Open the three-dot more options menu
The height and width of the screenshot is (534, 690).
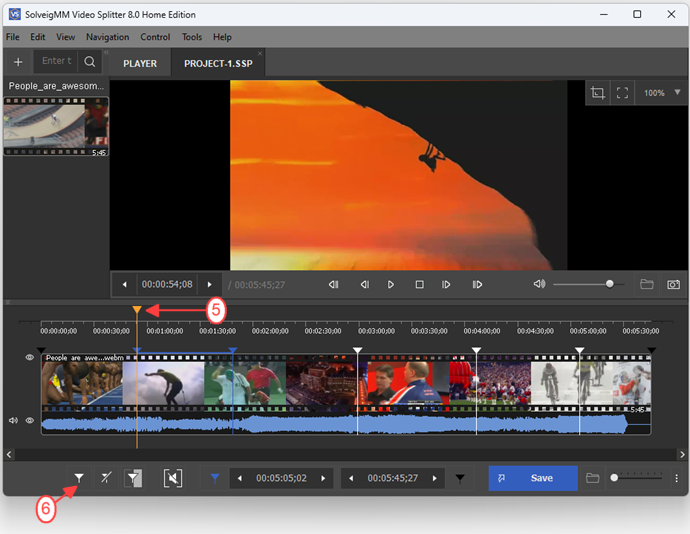676,478
